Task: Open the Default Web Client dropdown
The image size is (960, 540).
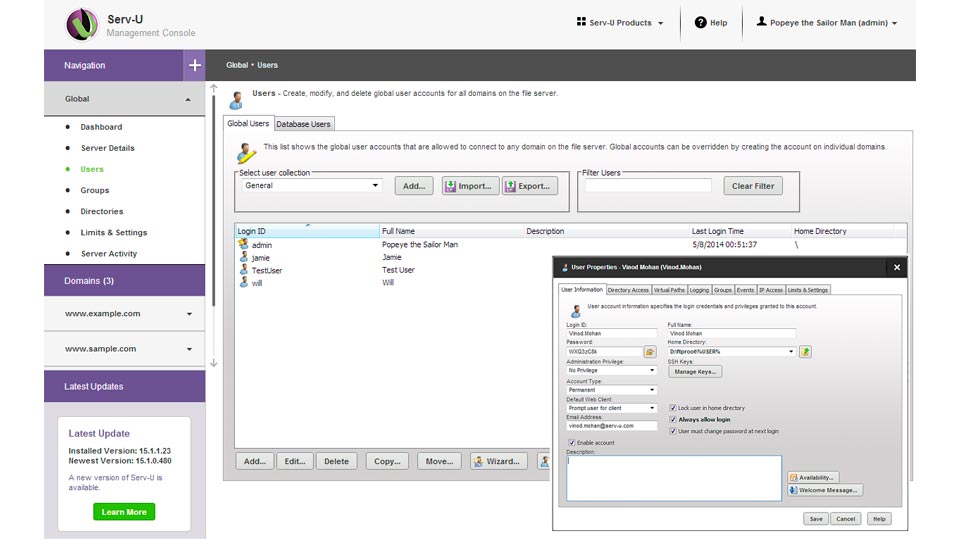Action: pos(612,408)
